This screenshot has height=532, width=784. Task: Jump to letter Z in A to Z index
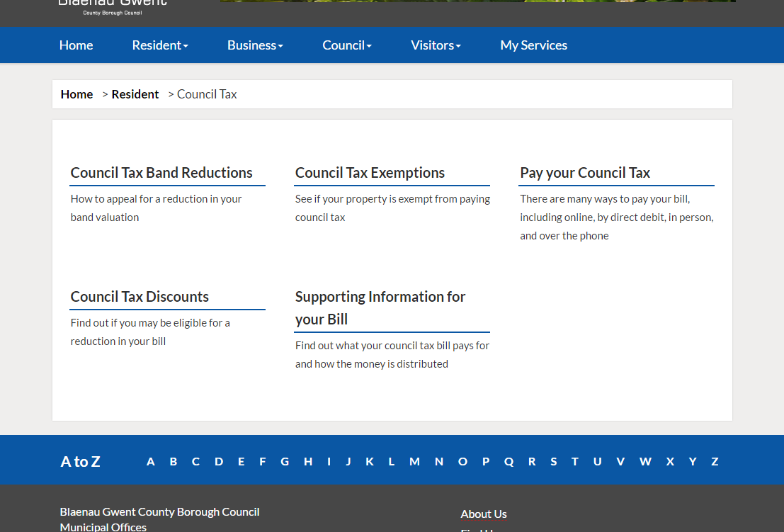tap(715, 462)
